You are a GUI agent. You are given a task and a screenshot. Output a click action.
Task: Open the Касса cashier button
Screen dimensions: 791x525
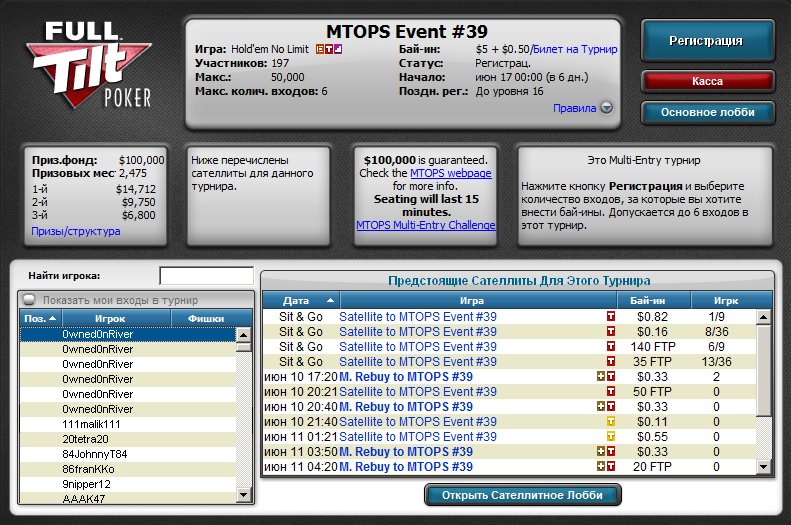(x=707, y=81)
